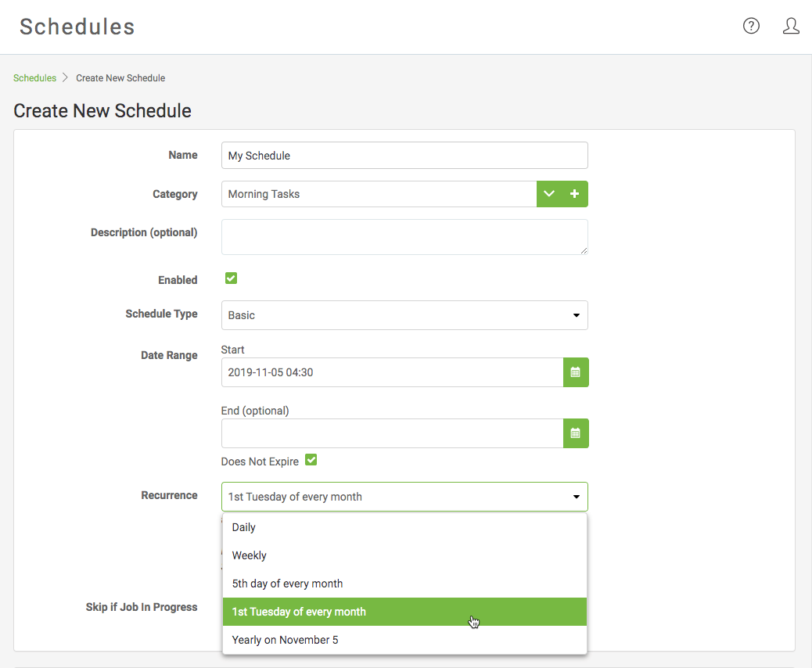The height and width of the screenshot is (668, 812).
Task: Select Daily recurrence option
Action: 404,527
